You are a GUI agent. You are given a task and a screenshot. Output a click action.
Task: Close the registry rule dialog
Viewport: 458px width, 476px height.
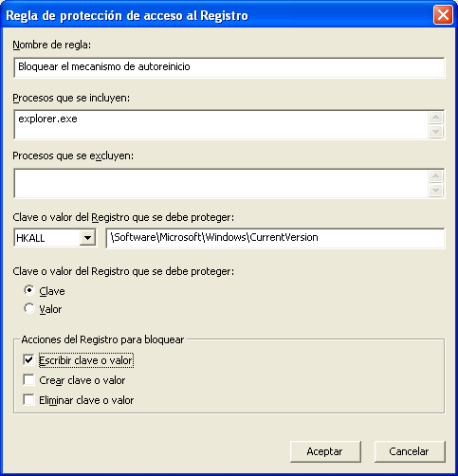click(443, 15)
